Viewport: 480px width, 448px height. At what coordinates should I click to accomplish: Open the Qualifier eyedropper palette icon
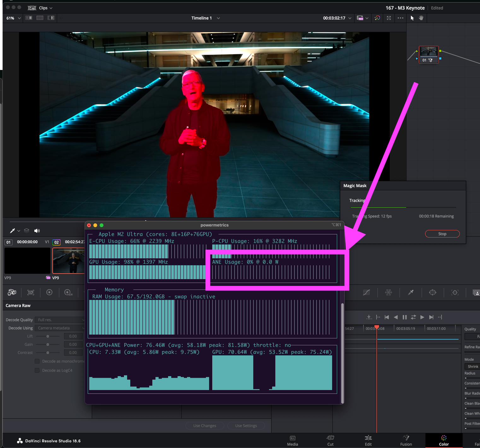tap(411, 292)
